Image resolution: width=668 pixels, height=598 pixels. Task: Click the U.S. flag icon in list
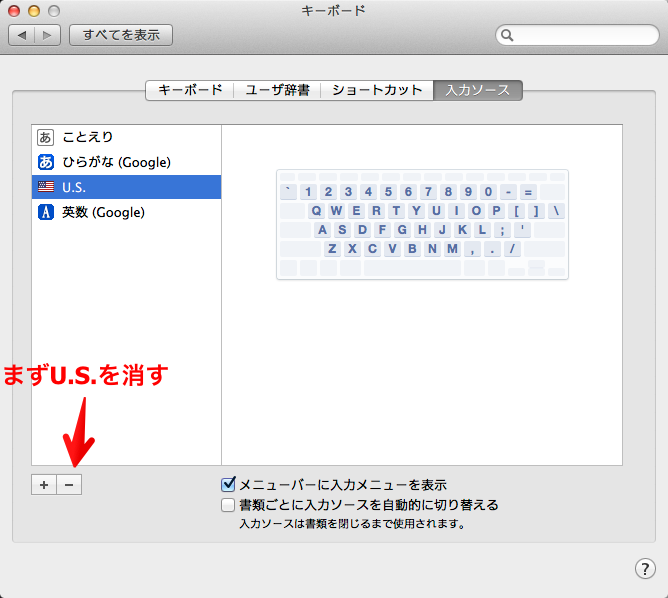tap(46, 187)
